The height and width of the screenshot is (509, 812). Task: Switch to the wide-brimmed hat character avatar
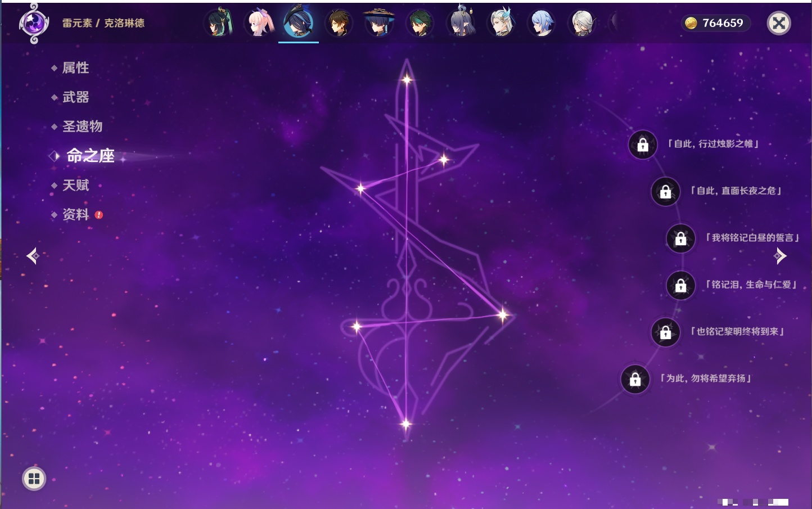pos(380,23)
